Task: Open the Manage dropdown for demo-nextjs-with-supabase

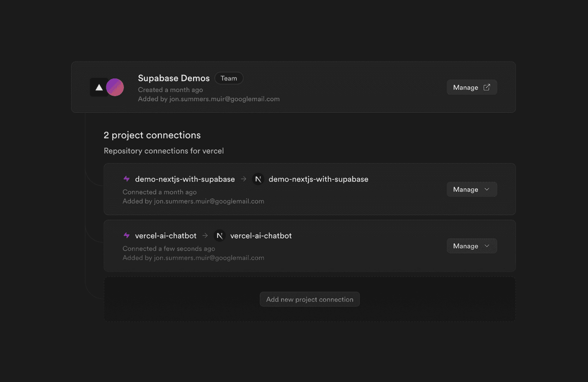Action: (x=471, y=189)
